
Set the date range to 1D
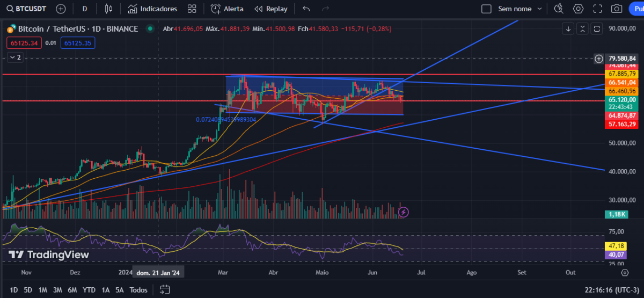tap(14, 290)
